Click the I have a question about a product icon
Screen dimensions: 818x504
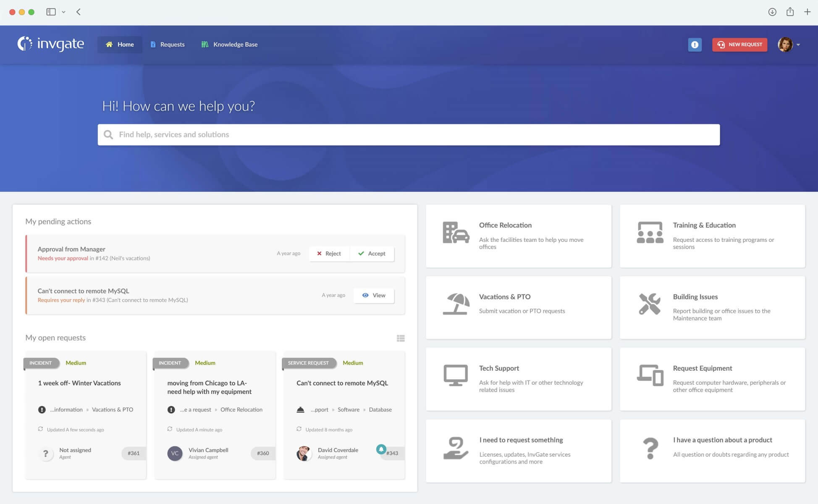point(650,446)
